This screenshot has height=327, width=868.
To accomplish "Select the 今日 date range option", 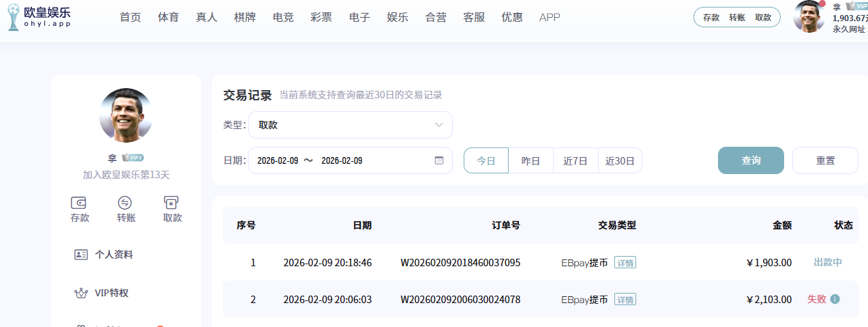I will click(486, 161).
